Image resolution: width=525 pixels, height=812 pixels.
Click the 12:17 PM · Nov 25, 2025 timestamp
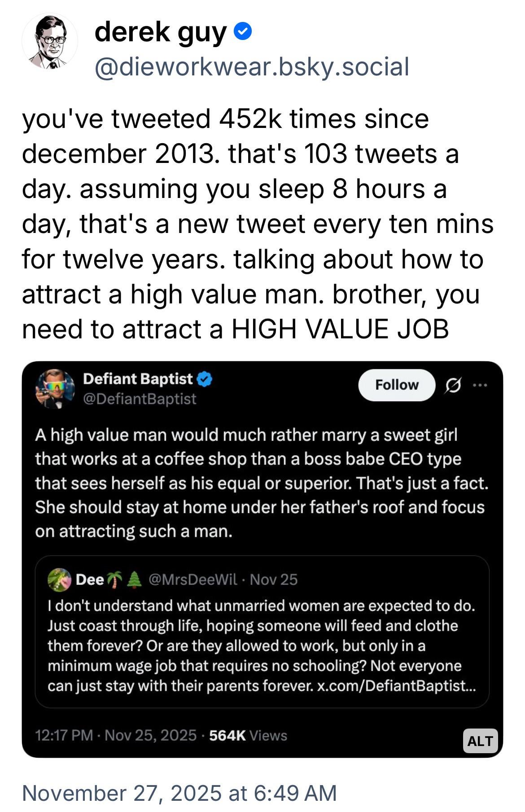coord(116,735)
